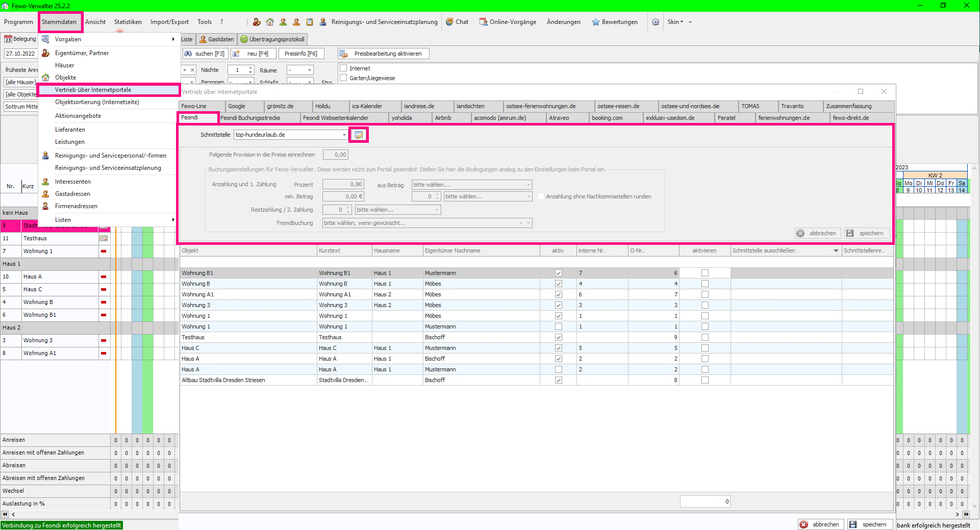Switch to the booking.com tab
Viewport: 980px width, 530px height.
coord(617,118)
